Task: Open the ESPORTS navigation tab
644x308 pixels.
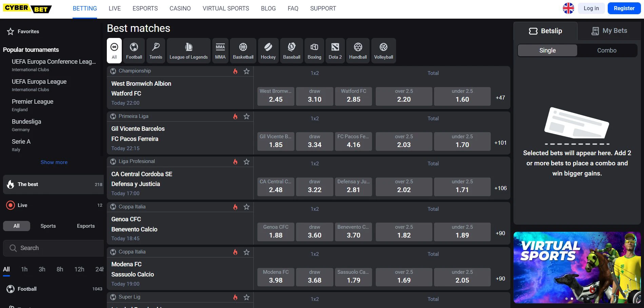Action: point(145,8)
